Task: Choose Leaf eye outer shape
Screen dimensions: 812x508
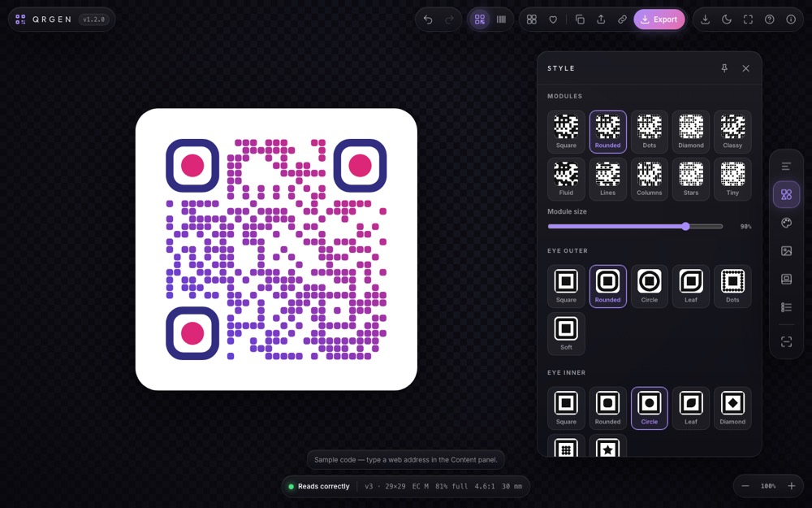Action: (x=691, y=286)
